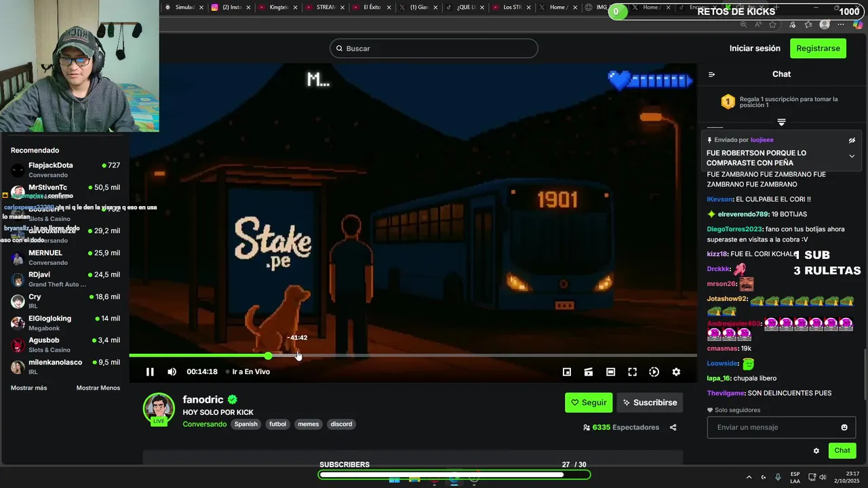The width and height of the screenshot is (868, 488).
Task: Pause the fanodric stream video
Action: (150, 371)
